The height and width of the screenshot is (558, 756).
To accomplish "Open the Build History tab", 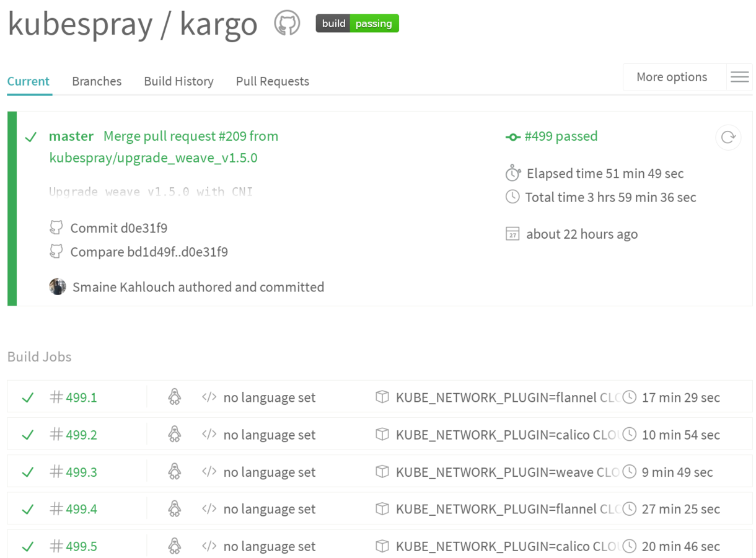I will tap(178, 81).
